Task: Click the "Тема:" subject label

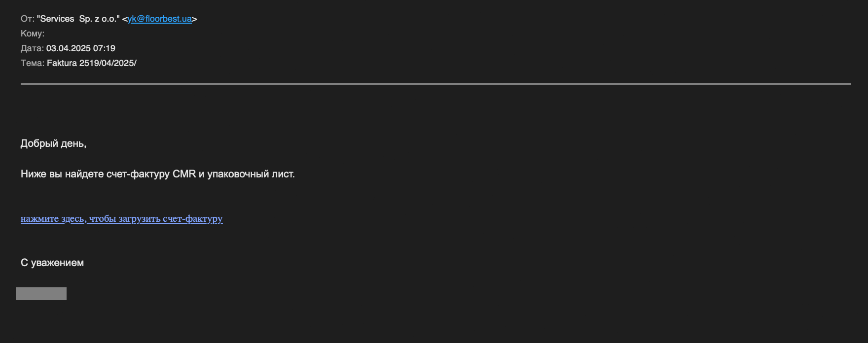Action: click(33, 64)
